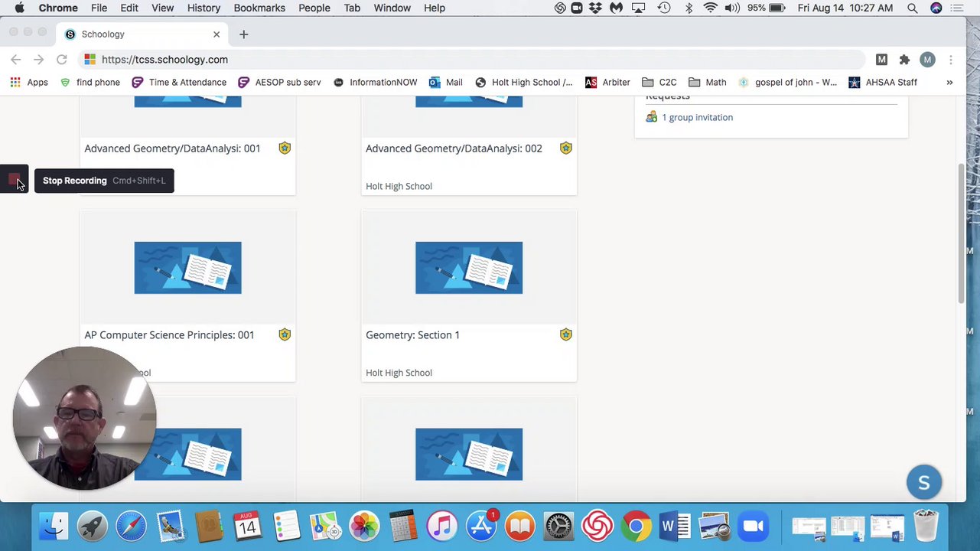Open the Geometry: Section 1 course
Screen dimensions: 980x551
(412, 335)
